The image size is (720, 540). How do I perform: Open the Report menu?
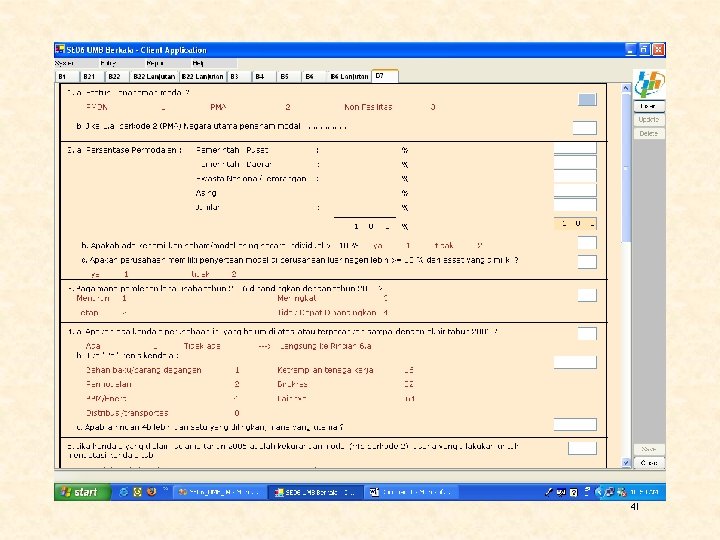point(155,63)
